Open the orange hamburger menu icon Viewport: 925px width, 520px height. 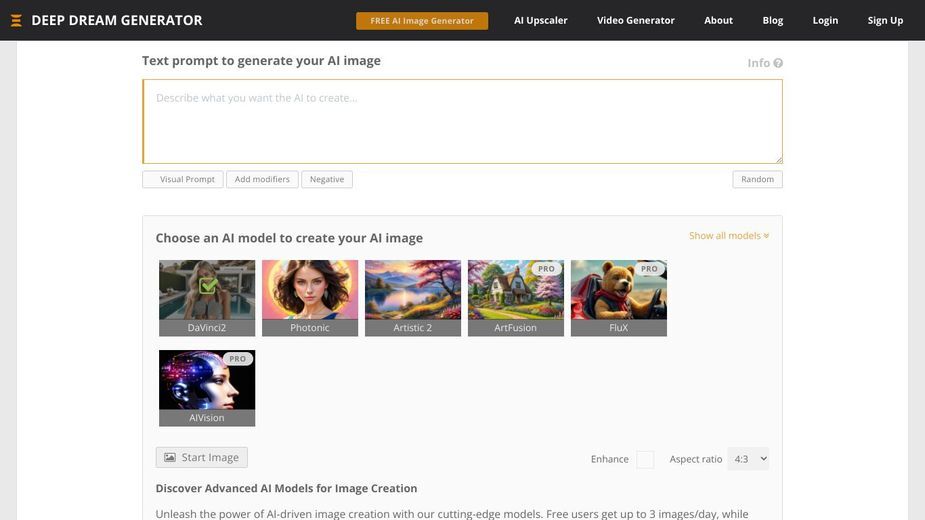[x=17, y=21]
